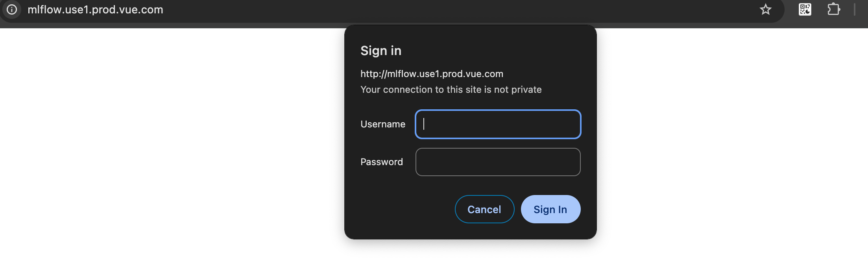Click the http://mlflow URL text in dialog

[x=432, y=74]
